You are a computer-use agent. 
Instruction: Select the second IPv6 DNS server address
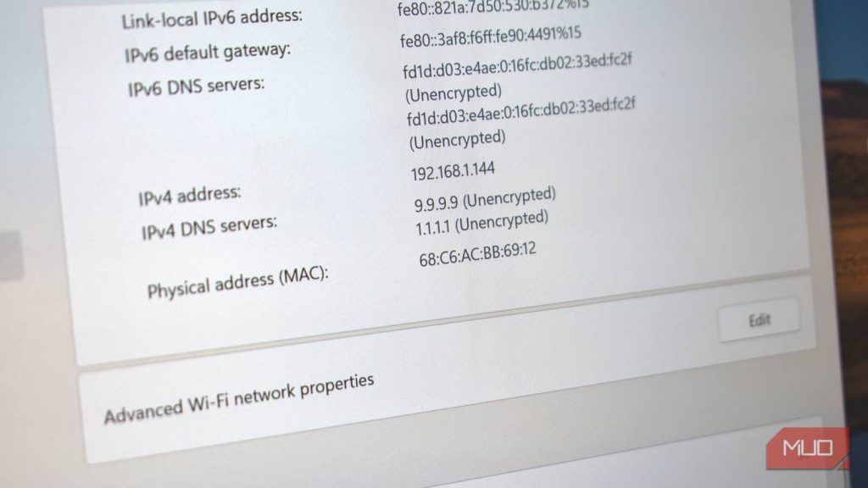(521, 112)
